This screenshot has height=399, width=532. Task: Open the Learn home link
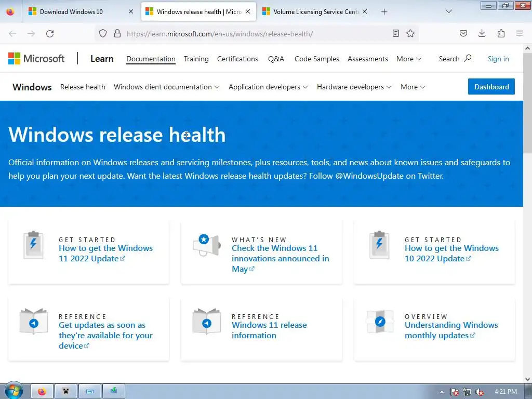pyautogui.click(x=102, y=59)
